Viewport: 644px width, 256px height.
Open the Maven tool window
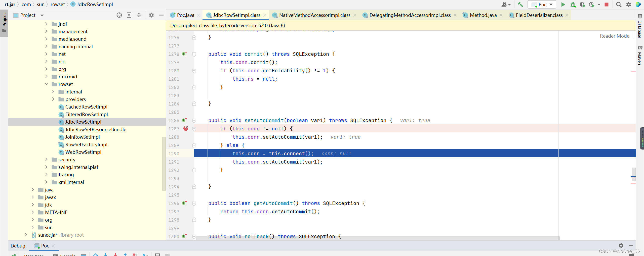(640, 55)
